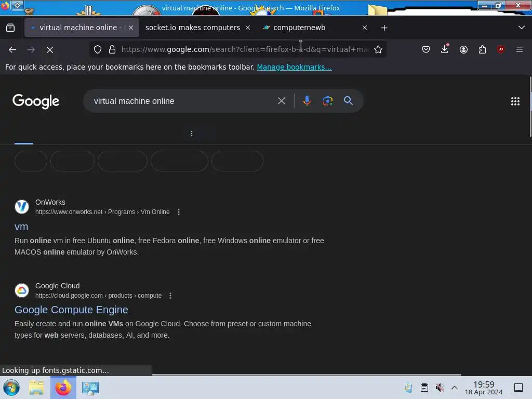Viewport: 532px width, 399px height.
Task: Go back to previous page
Action: (12, 49)
